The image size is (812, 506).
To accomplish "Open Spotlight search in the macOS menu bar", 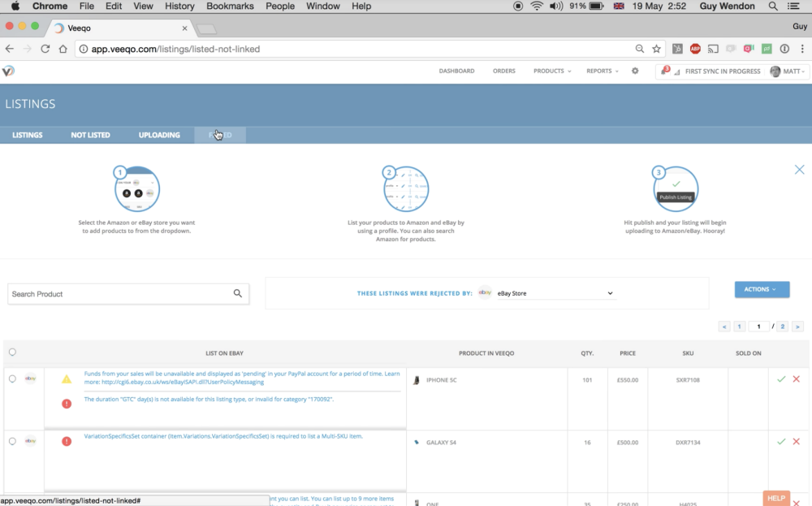I will coord(773,6).
